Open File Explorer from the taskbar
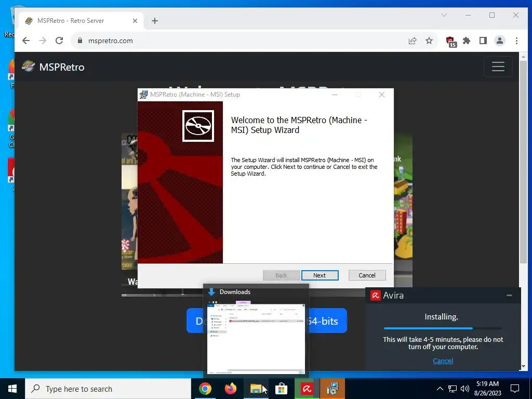Viewport: 532px width, 399px height. click(x=256, y=389)
